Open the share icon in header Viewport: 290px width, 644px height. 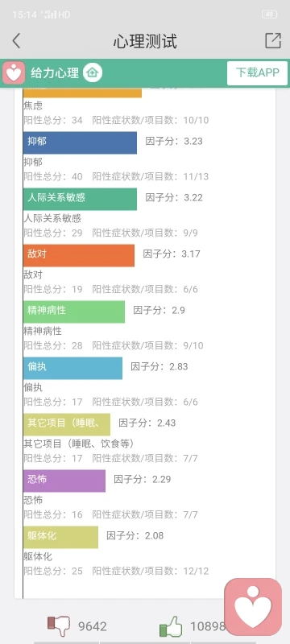click(273, 41)
